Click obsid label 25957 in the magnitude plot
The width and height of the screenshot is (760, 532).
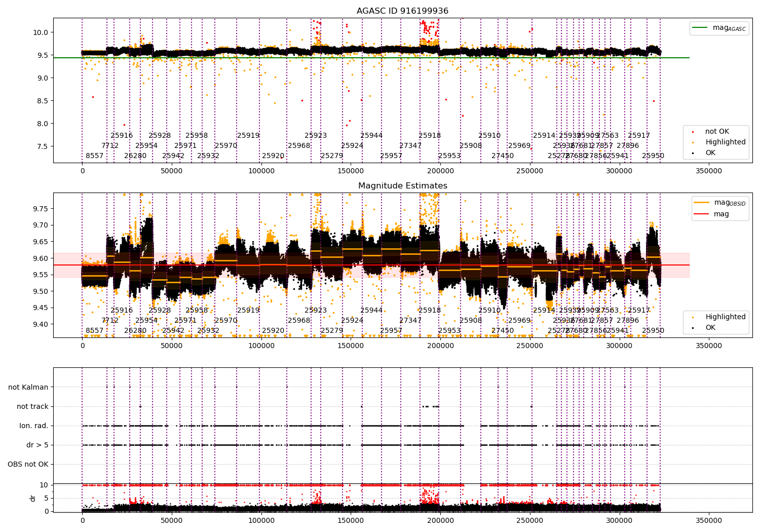(x=391, y=331)
